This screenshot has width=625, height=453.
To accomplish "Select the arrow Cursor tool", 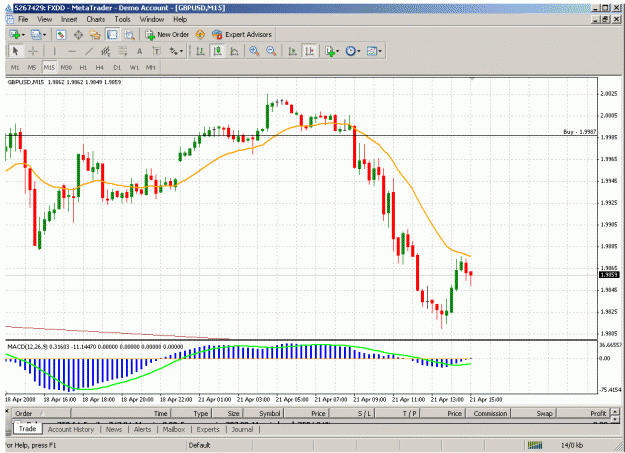I will click(16, 51).
